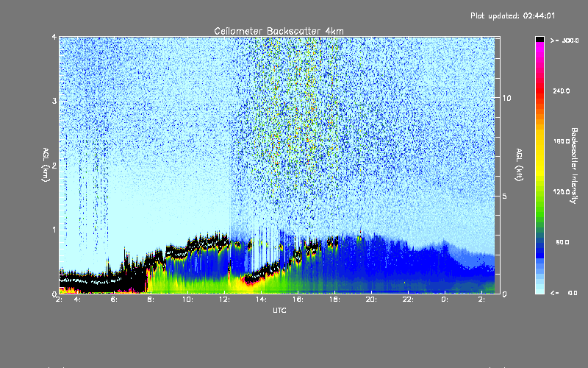Click the backscatter intensity color scale bar
This screenshot has height=368, width=588.
539,165
